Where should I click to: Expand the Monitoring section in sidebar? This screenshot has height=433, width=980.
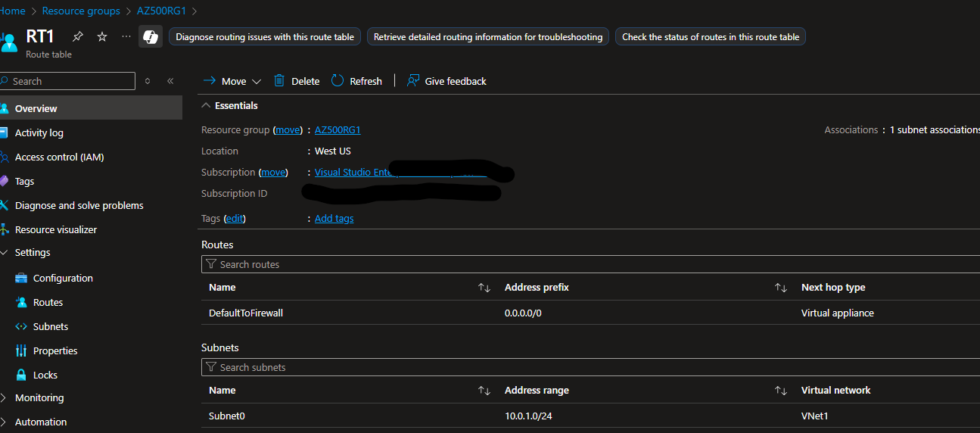[5, 398]
